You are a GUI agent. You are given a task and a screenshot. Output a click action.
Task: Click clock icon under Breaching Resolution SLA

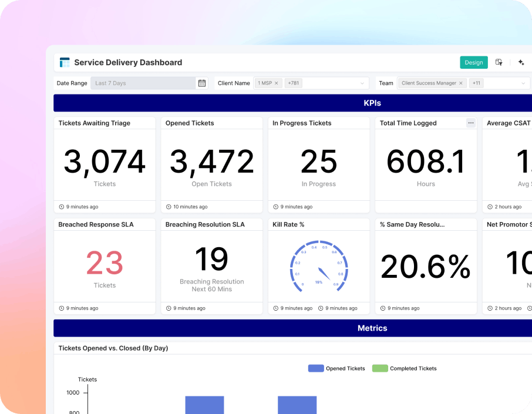(169, 308)
